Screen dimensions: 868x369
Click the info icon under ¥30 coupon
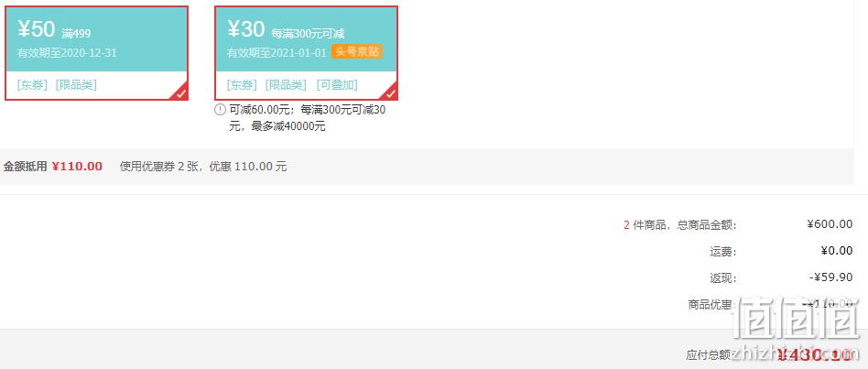tap(220, 110)
